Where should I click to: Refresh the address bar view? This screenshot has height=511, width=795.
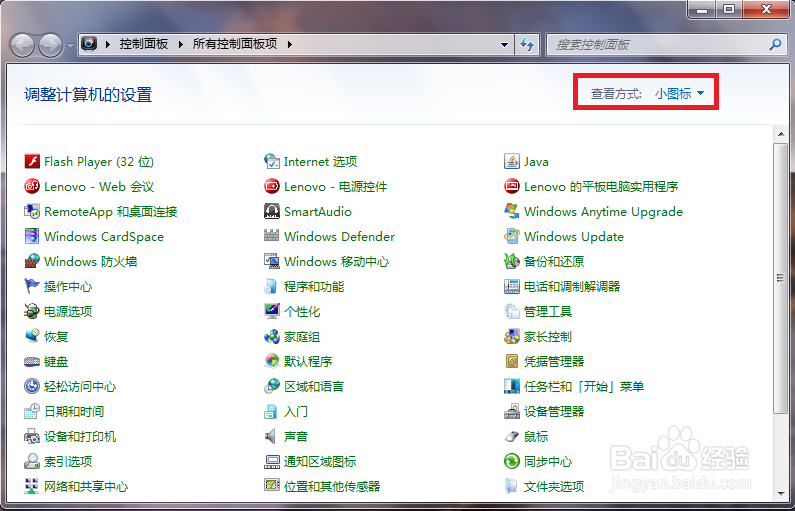tap(527, 45)
